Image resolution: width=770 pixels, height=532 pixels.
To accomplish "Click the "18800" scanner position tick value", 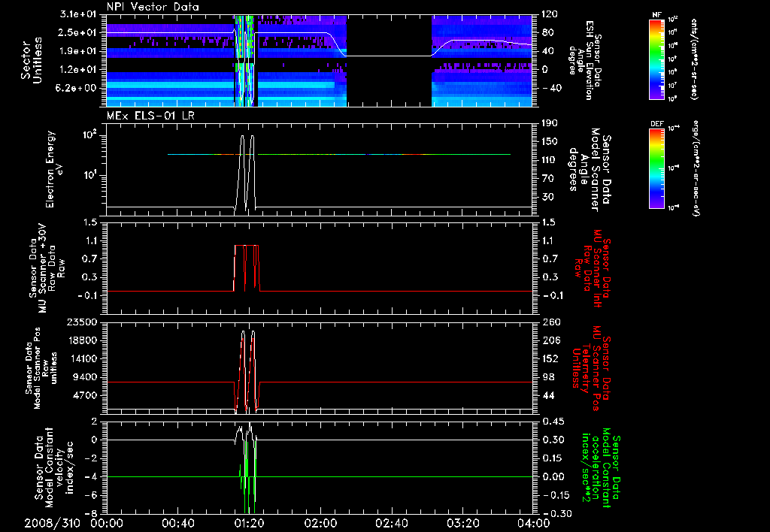I will (x=82, y=340).
